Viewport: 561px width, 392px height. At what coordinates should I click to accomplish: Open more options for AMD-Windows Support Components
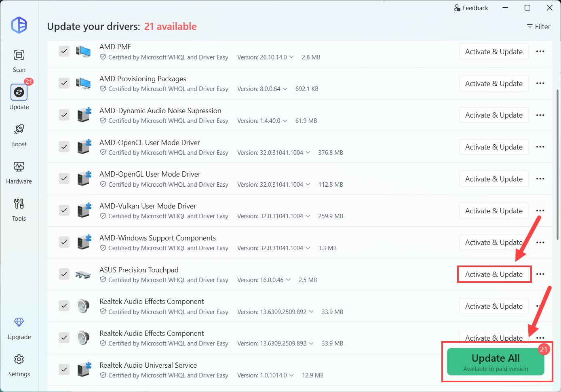540,242
